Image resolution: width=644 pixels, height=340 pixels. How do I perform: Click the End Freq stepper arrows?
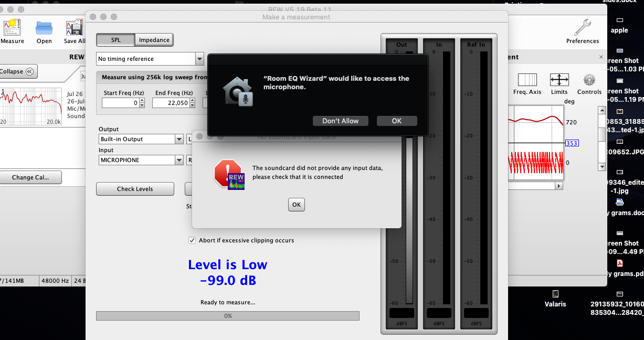click(192, 103)
